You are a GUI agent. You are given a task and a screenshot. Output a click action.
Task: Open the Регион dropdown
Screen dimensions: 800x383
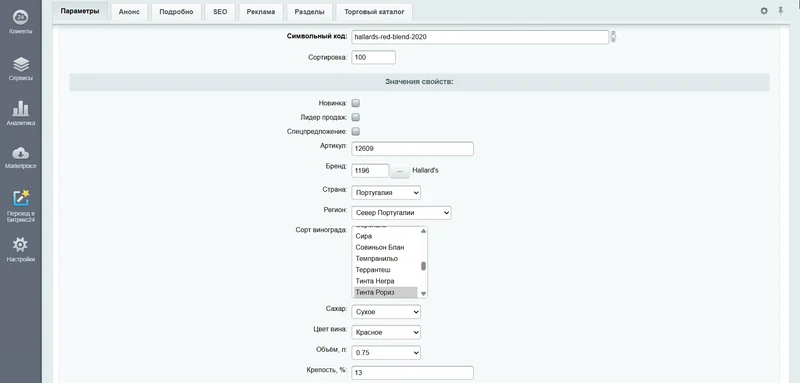tap(401, 213)
